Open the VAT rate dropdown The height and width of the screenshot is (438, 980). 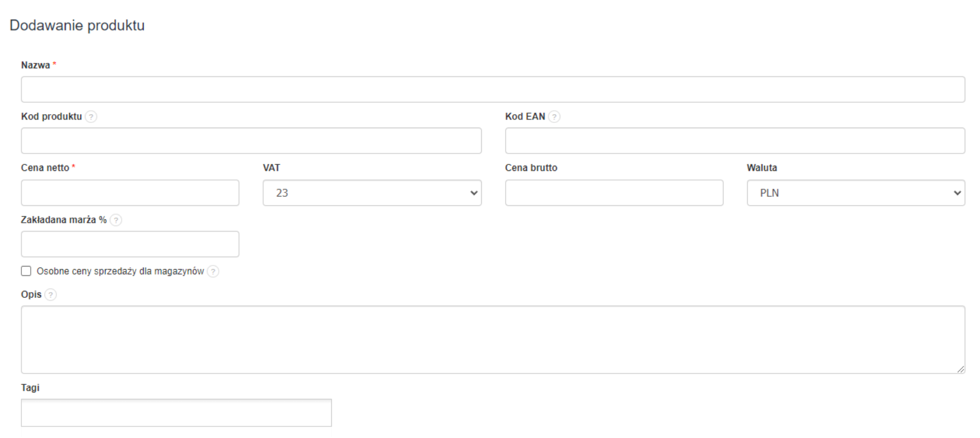tap(372, 193)
